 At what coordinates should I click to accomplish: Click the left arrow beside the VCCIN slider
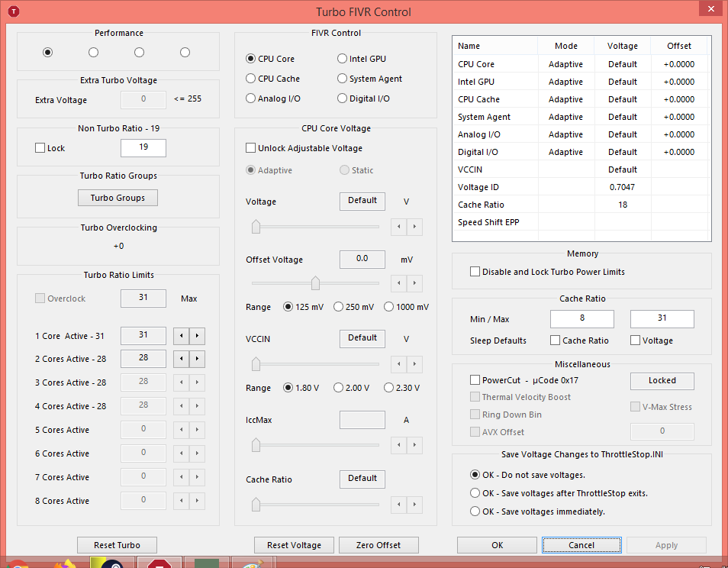click(399, 364)
